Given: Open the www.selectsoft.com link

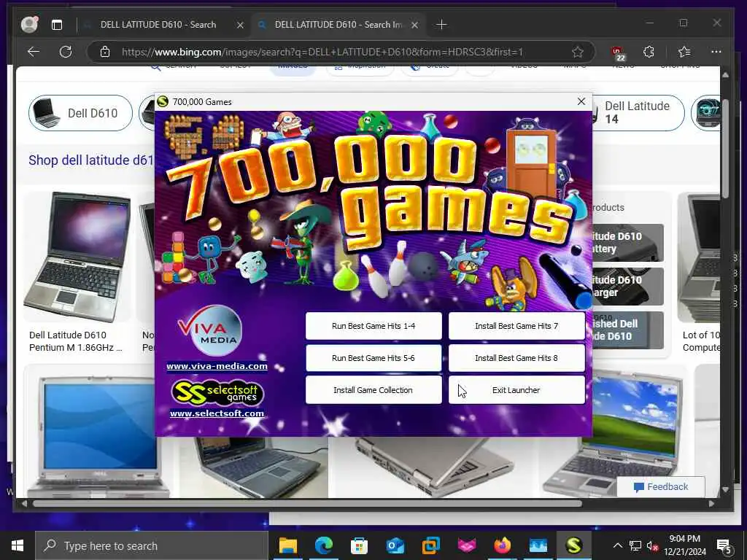Looking at the screenshot, I should [x=217, y=413].
